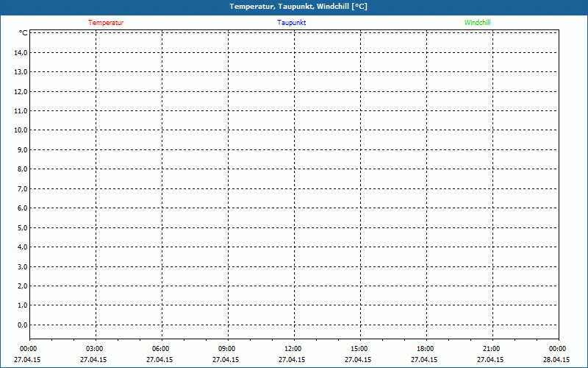Click the 18:00 time axis label
The width and height of the screenshot is (588, 368).
click(426, 349)
